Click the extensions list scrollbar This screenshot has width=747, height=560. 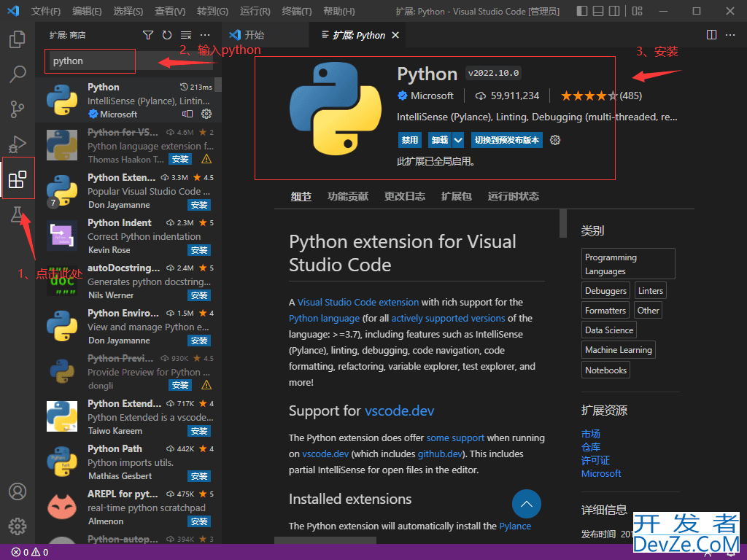[x=218, y=85]
